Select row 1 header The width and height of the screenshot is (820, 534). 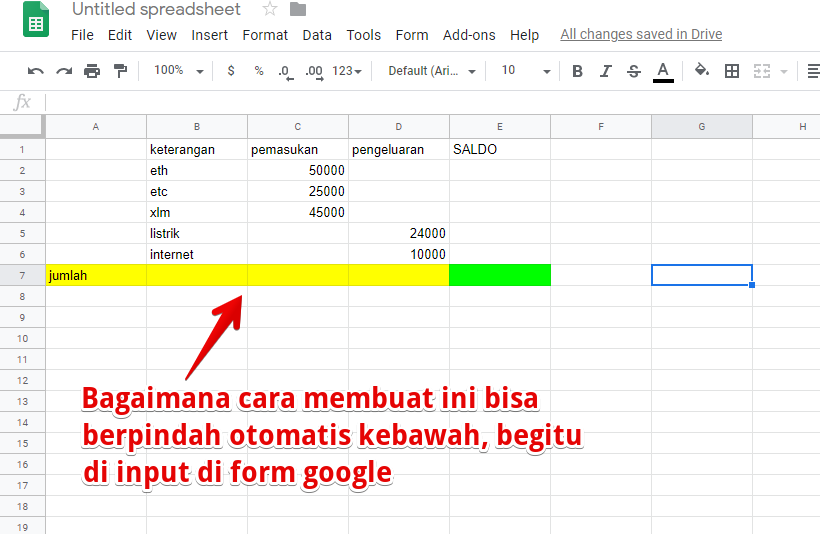tap(22, 150)
